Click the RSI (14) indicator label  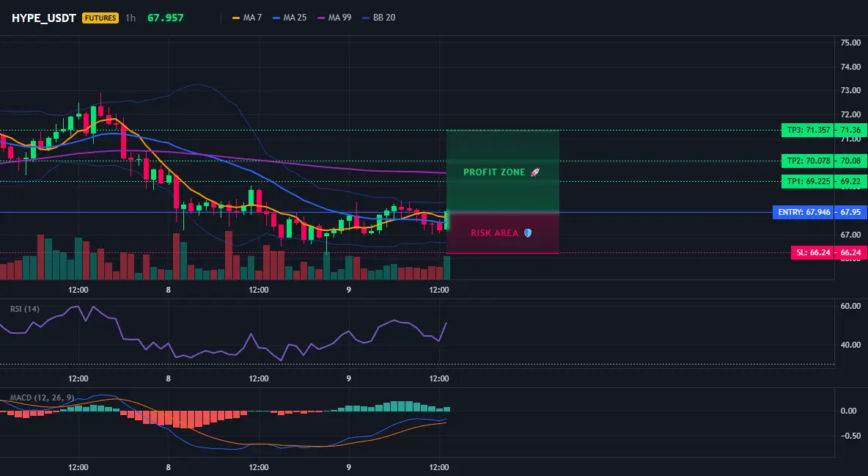(x=25, y=309)
